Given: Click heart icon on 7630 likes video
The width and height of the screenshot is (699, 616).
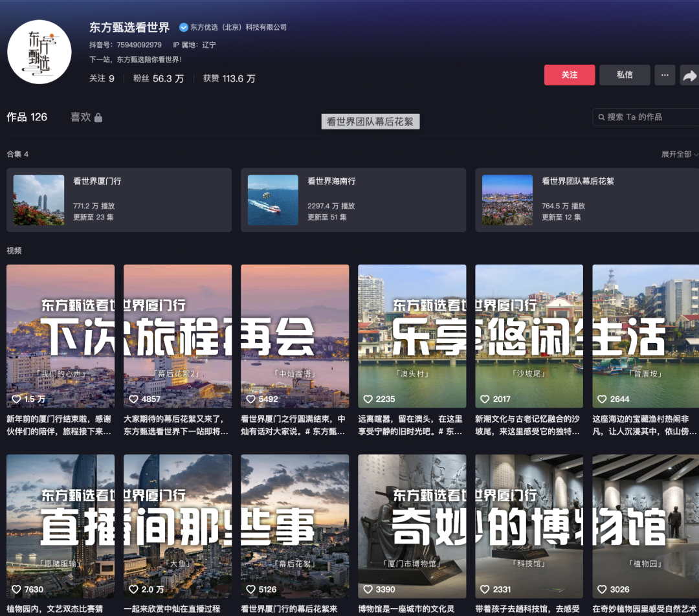Looking at the screenshot, I should pos(16,589).
